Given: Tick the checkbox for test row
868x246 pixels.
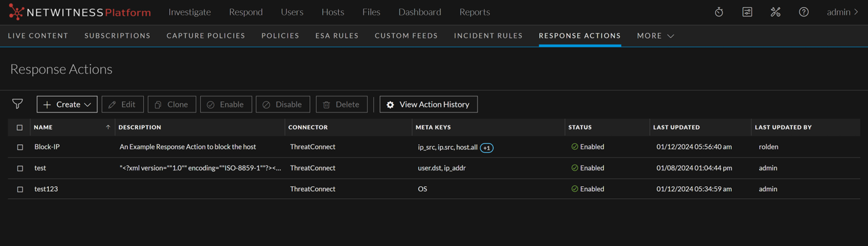Looking at the screenshot, I should coord(20,168).
